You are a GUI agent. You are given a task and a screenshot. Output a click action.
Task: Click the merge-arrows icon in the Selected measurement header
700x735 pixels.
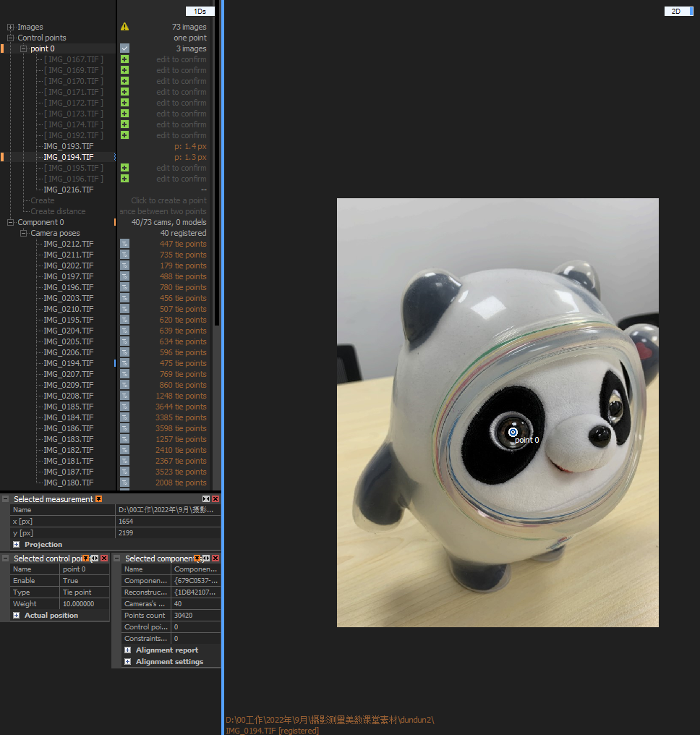coord(206,498)
